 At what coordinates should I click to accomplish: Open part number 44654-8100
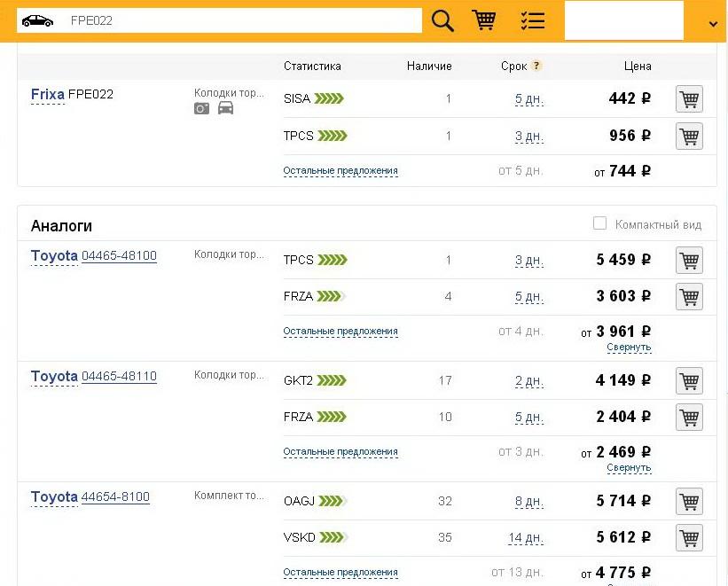click(x=115, y=496)
